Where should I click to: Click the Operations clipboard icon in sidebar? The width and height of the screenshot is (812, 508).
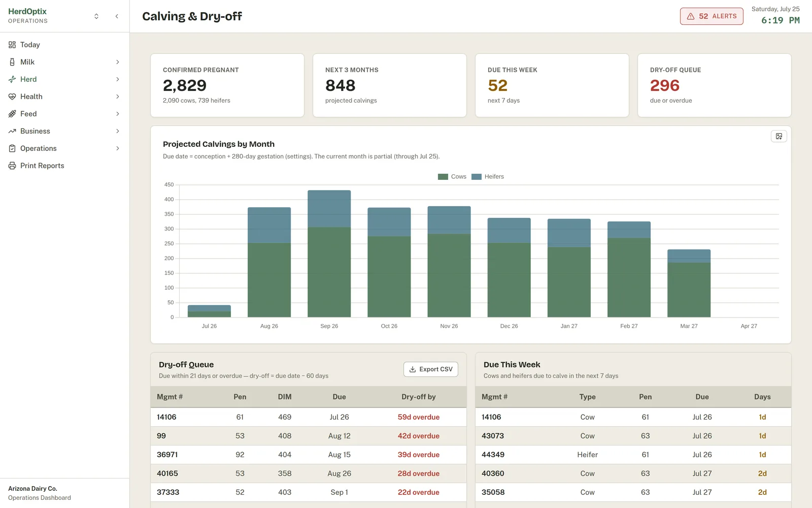(x=12, y=148)
